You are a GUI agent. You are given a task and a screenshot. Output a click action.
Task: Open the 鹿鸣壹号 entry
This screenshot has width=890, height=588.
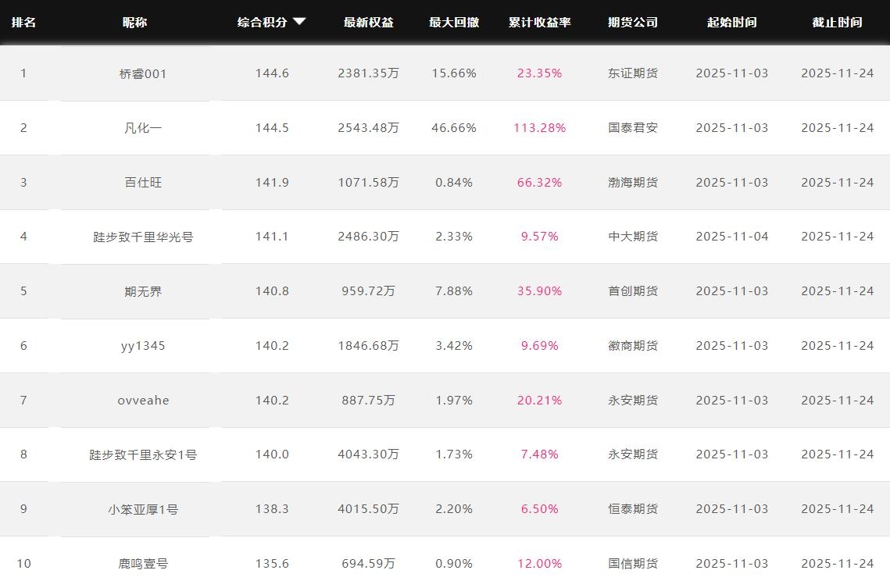143,564
